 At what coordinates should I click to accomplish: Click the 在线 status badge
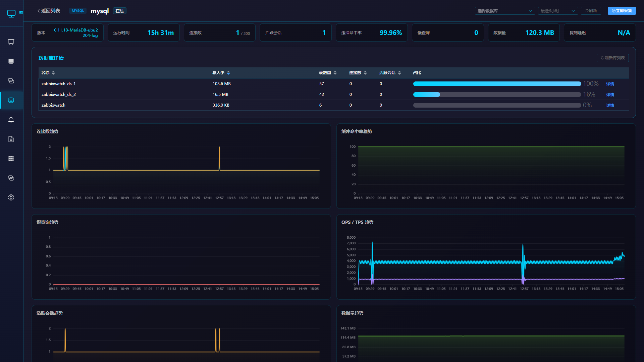[x=119, y=11]
